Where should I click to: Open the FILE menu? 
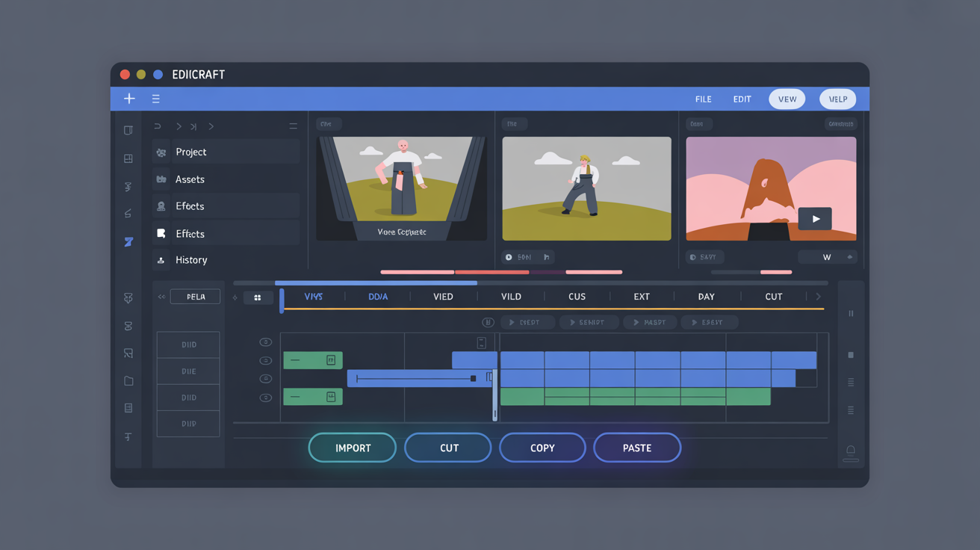pos(703,99)
